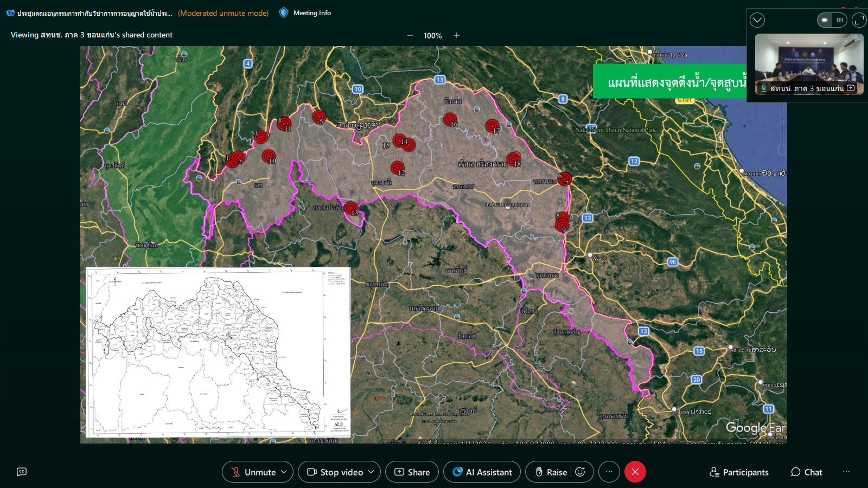Collapse the floating video panel
868x488 pixels.
(x=757, y=20)
